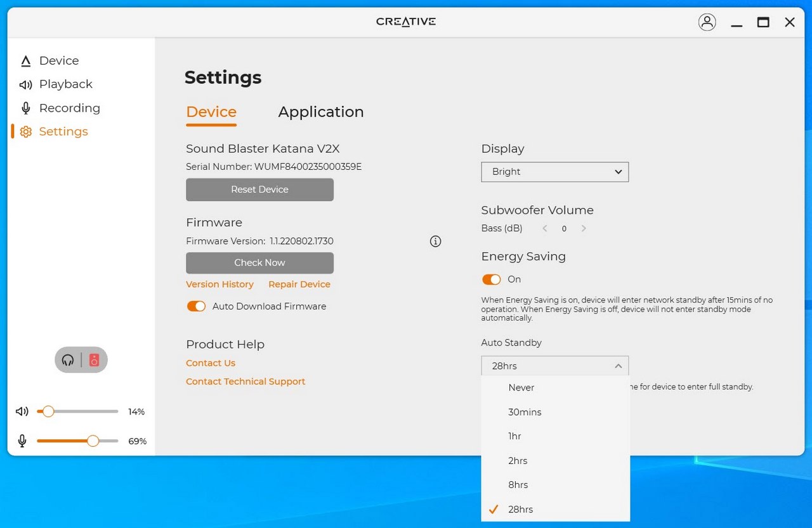
Task: Click the 69% microphone readout
Action: pyautogui.click(x=138, y=441)
